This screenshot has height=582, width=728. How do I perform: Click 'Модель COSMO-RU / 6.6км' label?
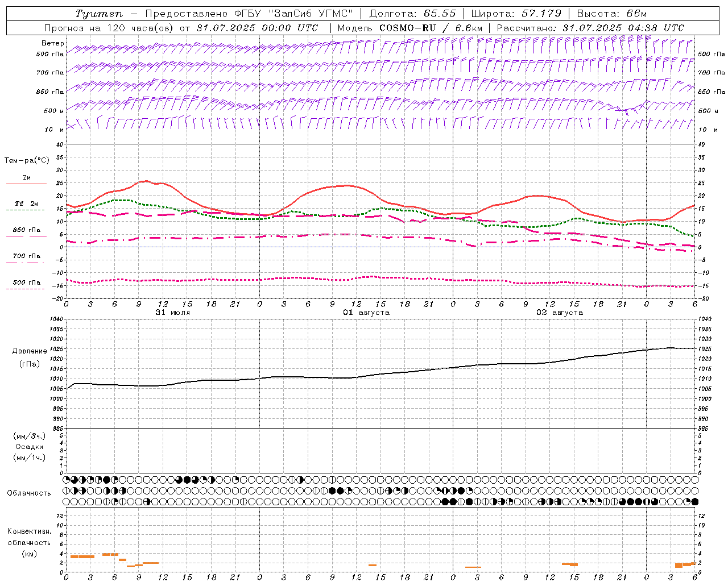click(410, 28)
